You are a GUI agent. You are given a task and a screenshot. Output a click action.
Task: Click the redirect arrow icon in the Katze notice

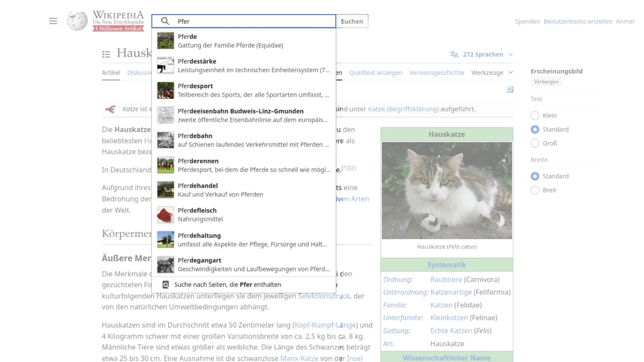[111, 109]
